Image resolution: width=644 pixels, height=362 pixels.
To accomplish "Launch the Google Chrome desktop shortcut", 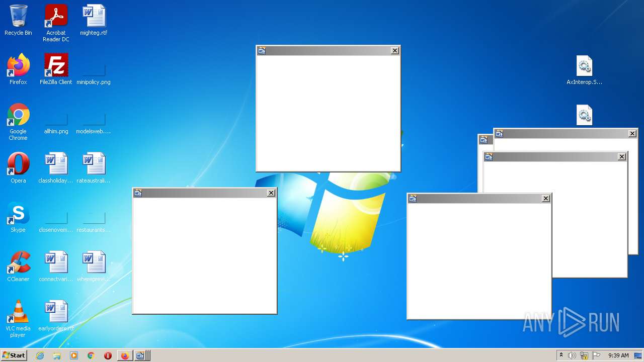I will [18, 122].
